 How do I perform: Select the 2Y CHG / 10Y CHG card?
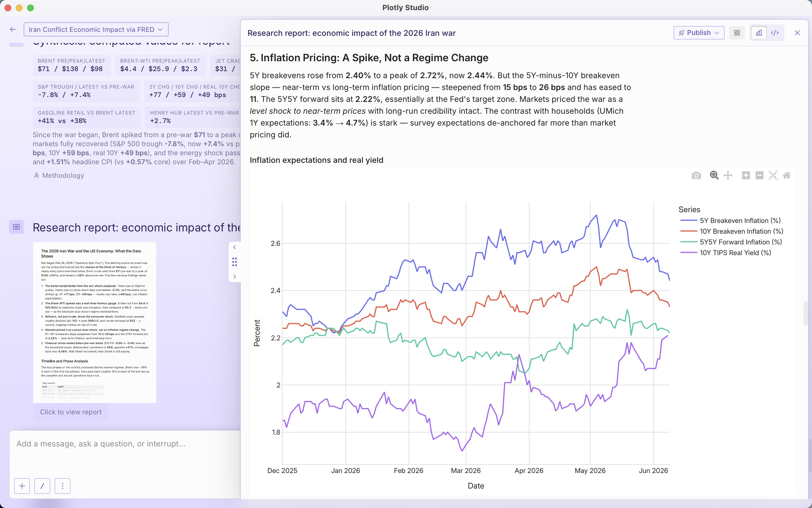pos(193,91)
